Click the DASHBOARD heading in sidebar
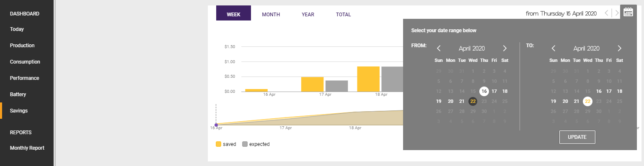The image size is (644, 166). [x=25, y=14]
